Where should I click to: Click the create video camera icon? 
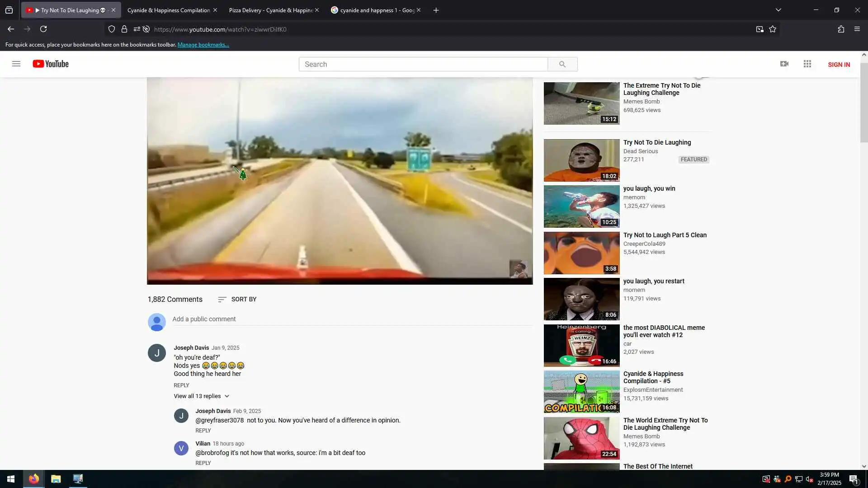click(x=784, y=64)
